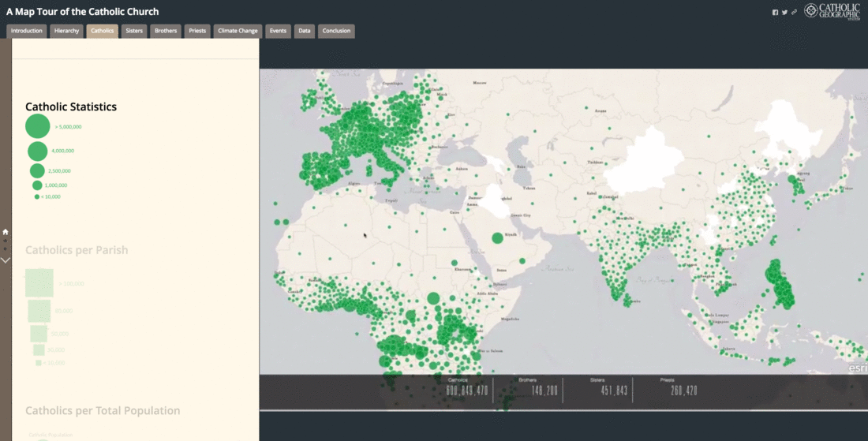868x441 pixels.
Task: Jump to section using first navigation dot
Action: coord(6,241)
